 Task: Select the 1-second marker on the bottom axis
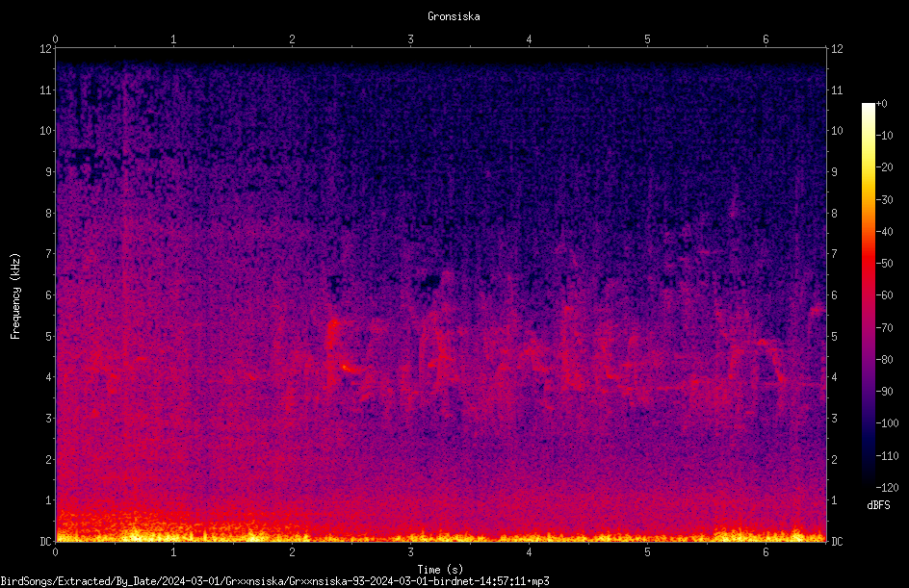point(173,552)
